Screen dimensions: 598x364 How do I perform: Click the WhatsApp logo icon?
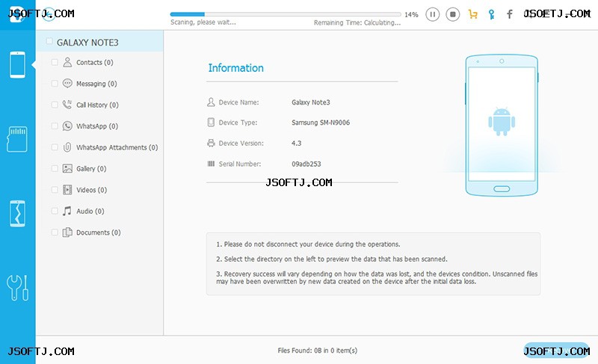click(x=67, y=126)
